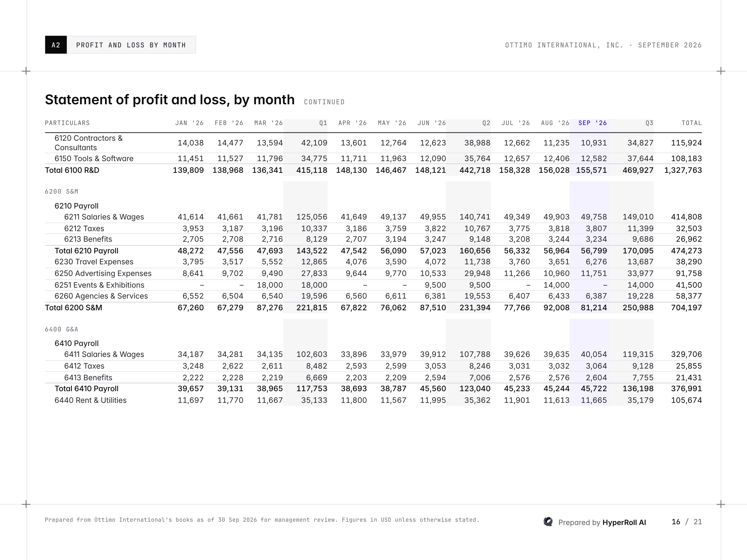
Task: Click the '6251 Events & Exhibitions' row label
Action: point(99,285)
